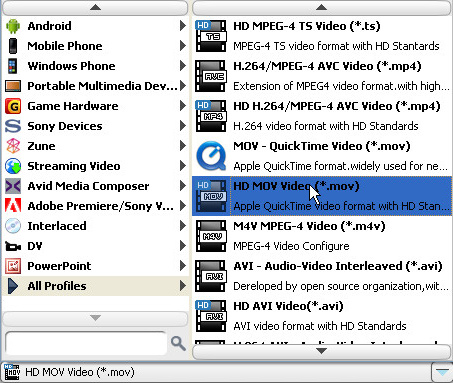Click the Zune logo icon

click(13, 146)
